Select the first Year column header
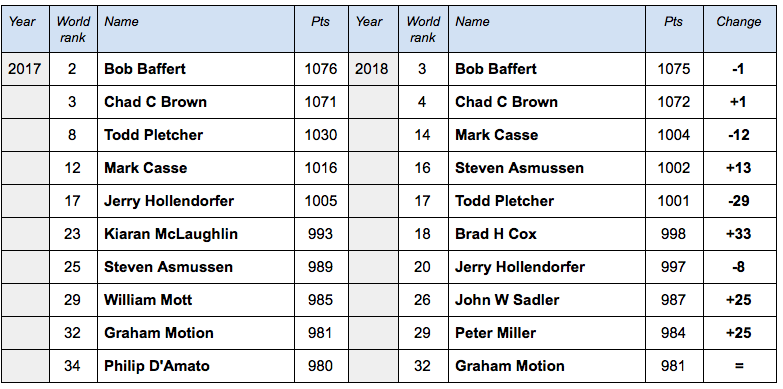Viewport: 783px width, 389px height. 25,29
